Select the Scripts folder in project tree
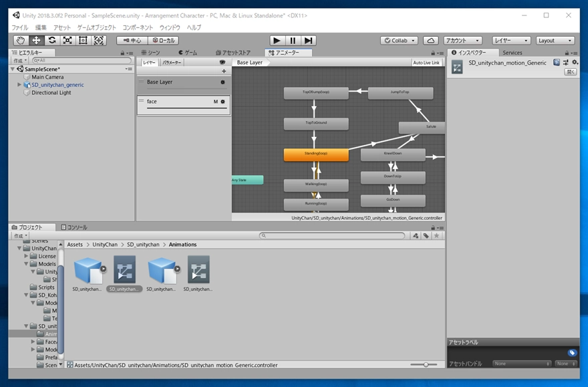588x387 pixels. point(46,287)
